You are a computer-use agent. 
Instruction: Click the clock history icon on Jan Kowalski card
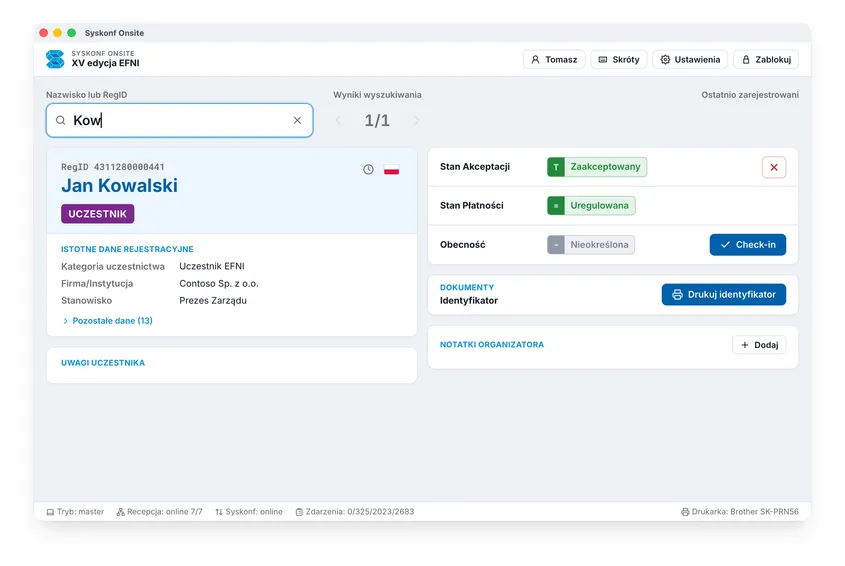coord(368,169)
